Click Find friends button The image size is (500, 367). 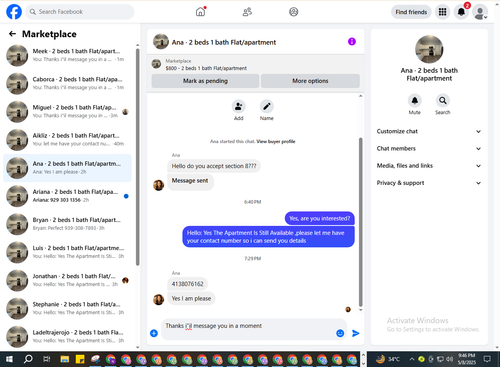coord(411,12)
